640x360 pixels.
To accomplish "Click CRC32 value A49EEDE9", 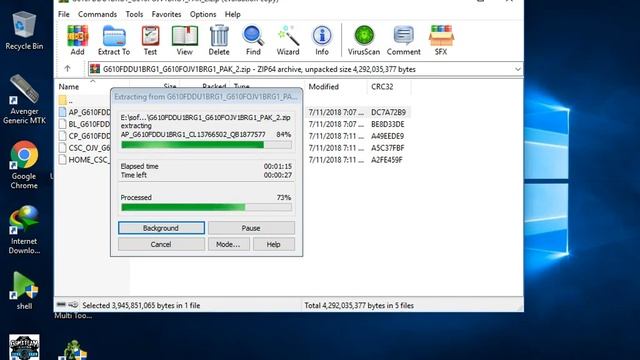I will tap(387, 136).
